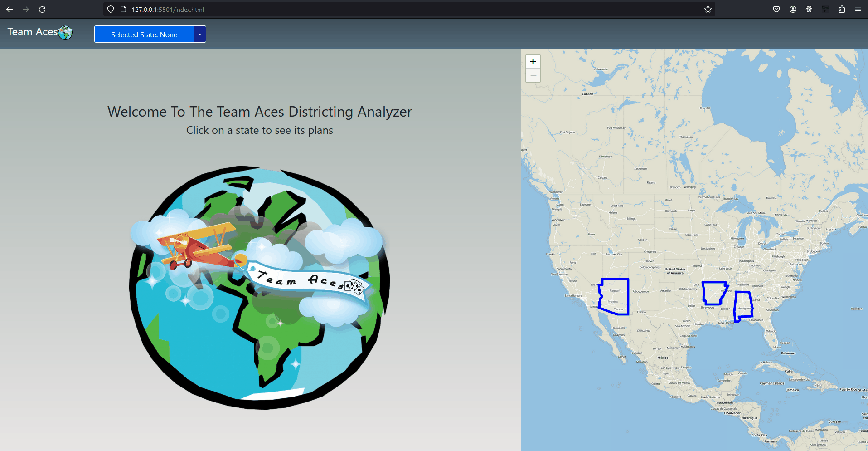Zoom in on the map
868x451 pixels.
point(533,62)
